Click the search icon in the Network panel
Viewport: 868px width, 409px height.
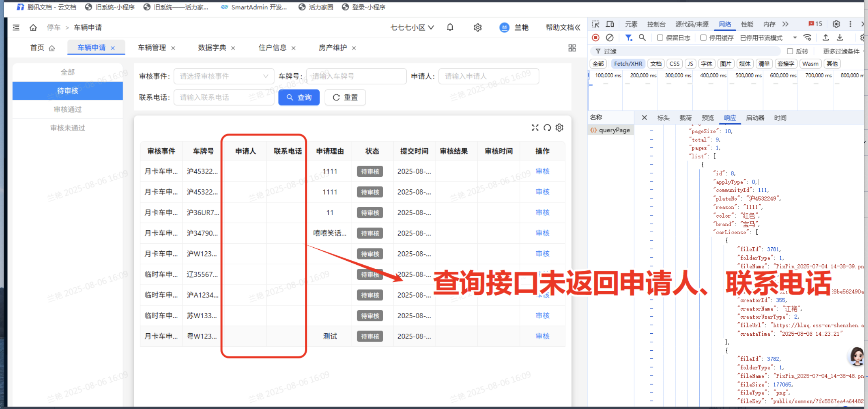tap(642, 38)
